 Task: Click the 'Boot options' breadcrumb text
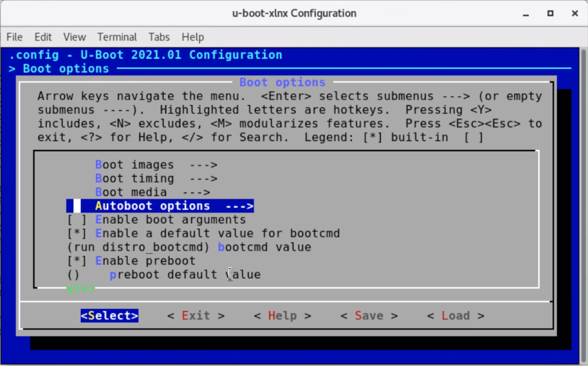(66, 69)
